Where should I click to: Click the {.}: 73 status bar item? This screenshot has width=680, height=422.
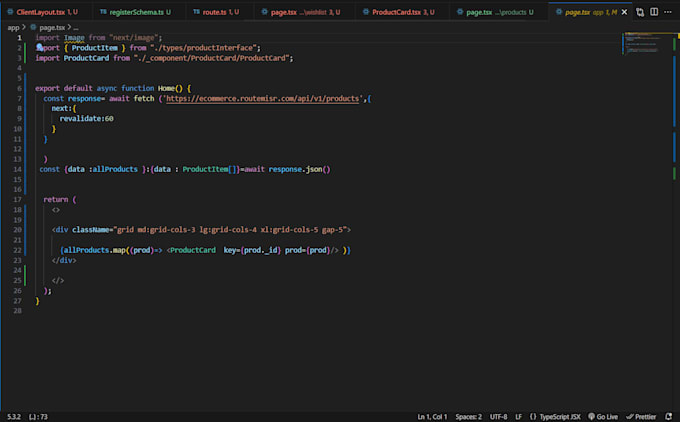click(39, 417)
